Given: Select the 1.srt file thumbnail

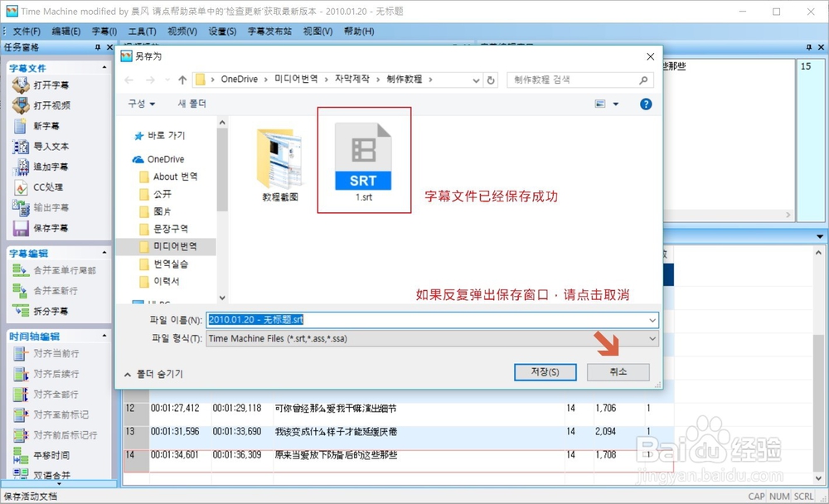Looking at the screenshot, I should [363, 153].
